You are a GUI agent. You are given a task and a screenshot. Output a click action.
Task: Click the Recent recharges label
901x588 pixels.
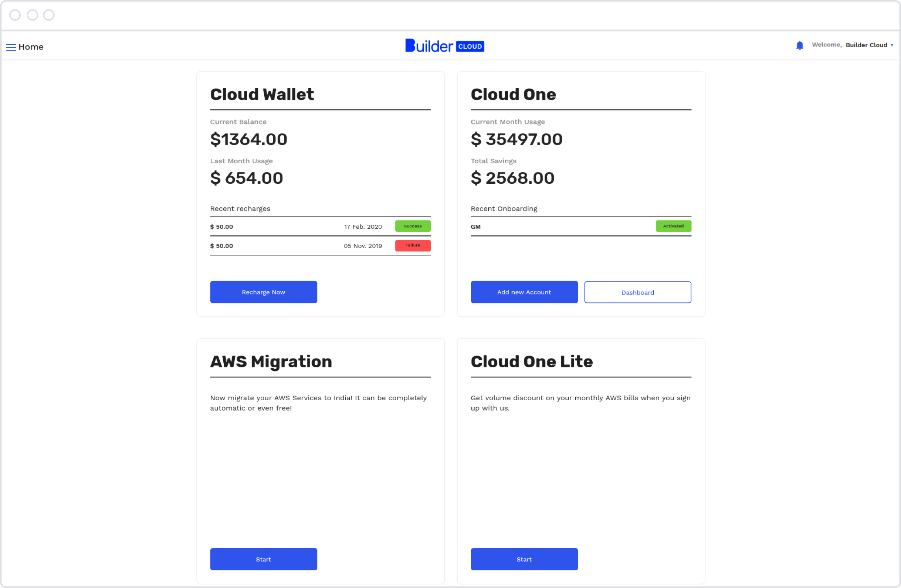click(240, 209)
